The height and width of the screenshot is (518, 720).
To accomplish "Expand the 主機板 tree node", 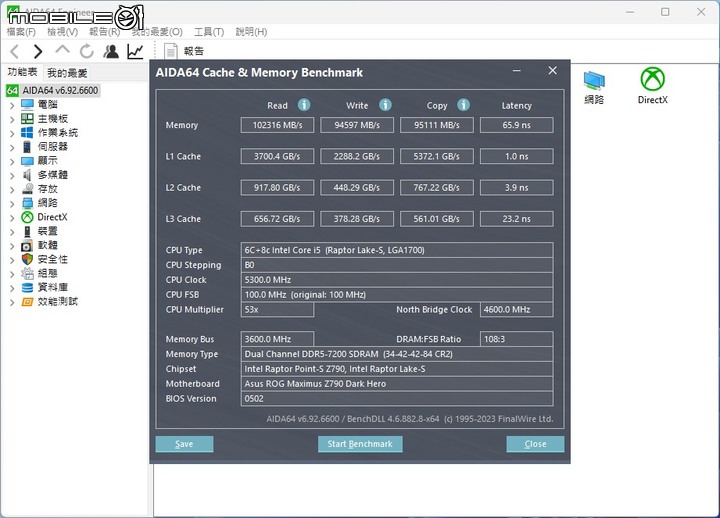I will 12,119.
